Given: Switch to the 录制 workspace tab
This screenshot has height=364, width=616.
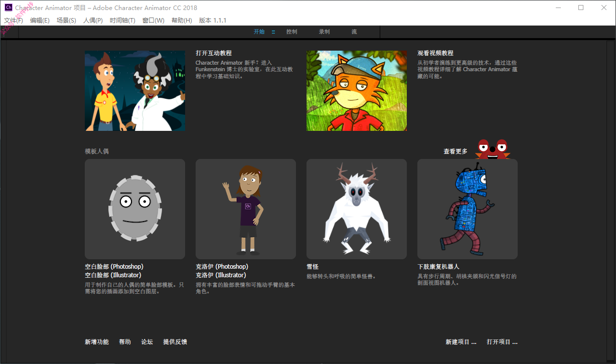Looking at the screenshot, I should [x=324, y=32].
